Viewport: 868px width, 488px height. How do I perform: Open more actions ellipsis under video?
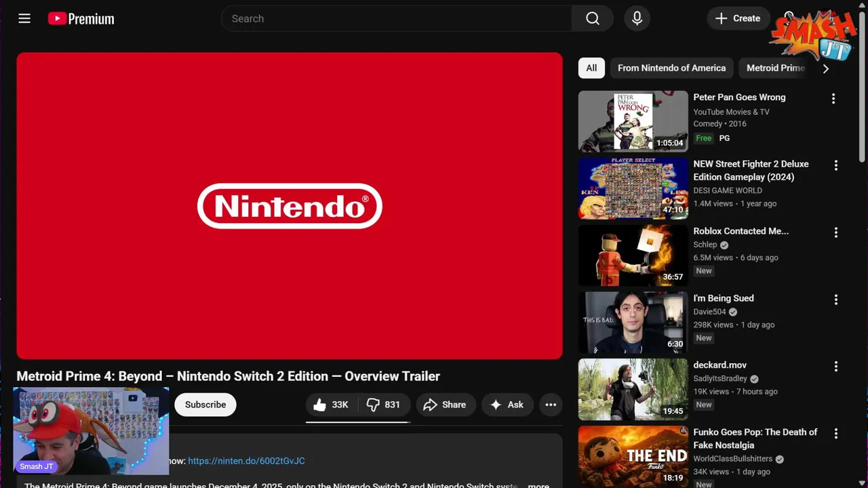click(551, 405)
